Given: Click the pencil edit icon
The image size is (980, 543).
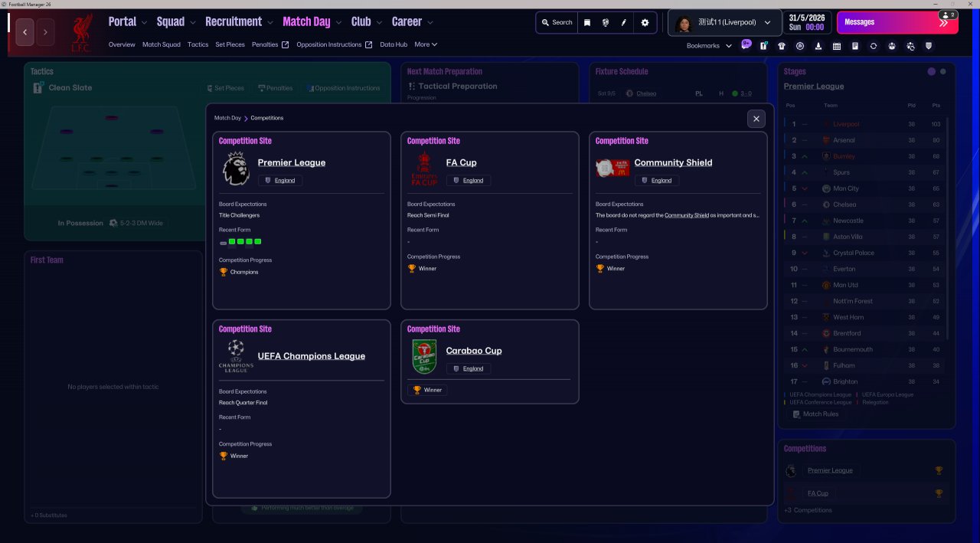Looking at the screenshot, I should (624, 23).
